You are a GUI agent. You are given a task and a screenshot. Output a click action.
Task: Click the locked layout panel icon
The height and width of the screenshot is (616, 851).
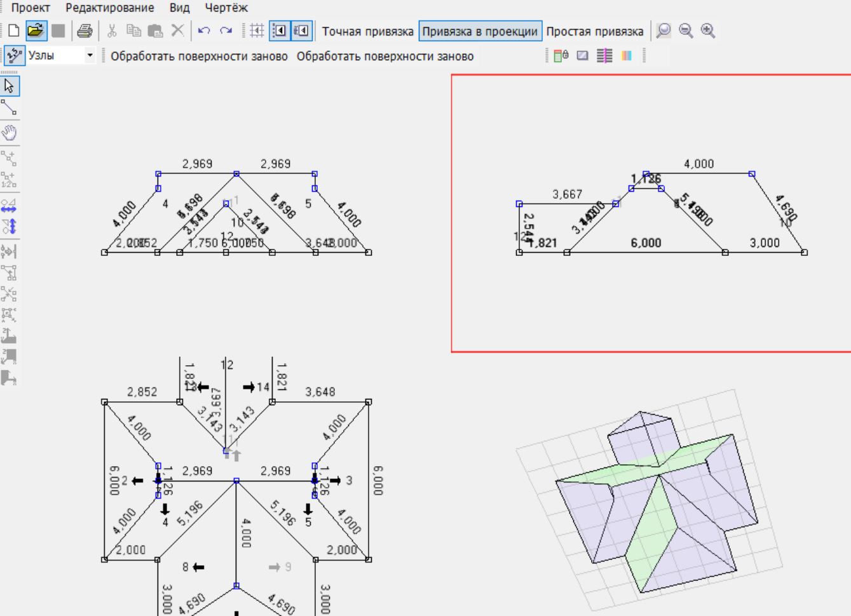pos(561,56)
